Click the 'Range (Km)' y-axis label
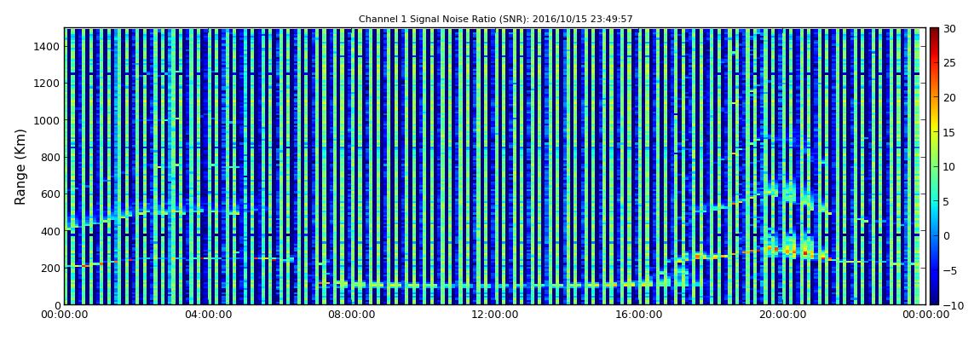980x347 pixels. point(20,166)
